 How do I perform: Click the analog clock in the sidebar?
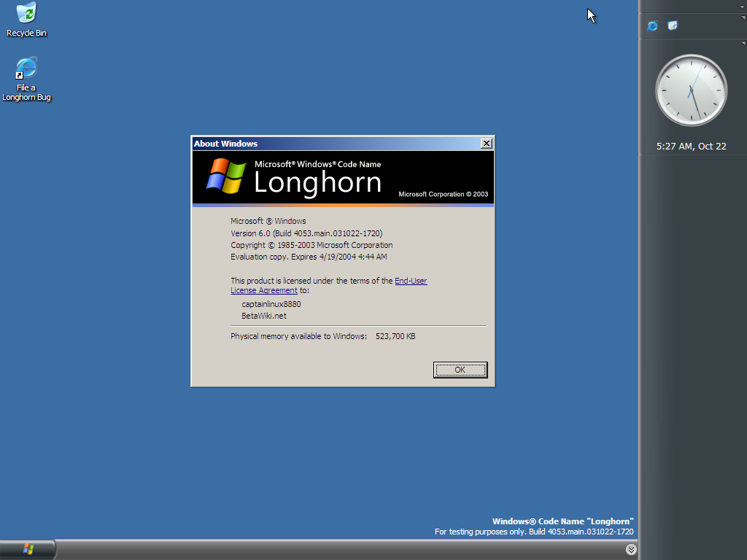[x=692, y=90]
